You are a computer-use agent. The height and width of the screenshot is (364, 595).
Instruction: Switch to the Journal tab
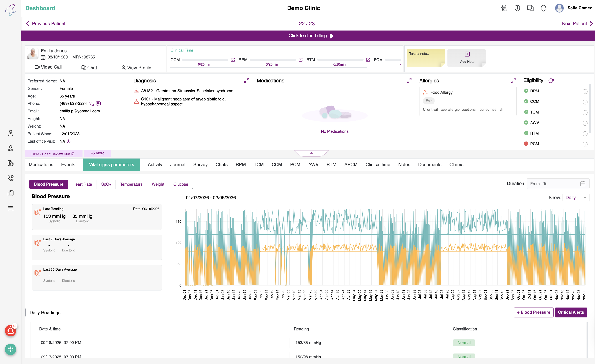pos(178,164)
